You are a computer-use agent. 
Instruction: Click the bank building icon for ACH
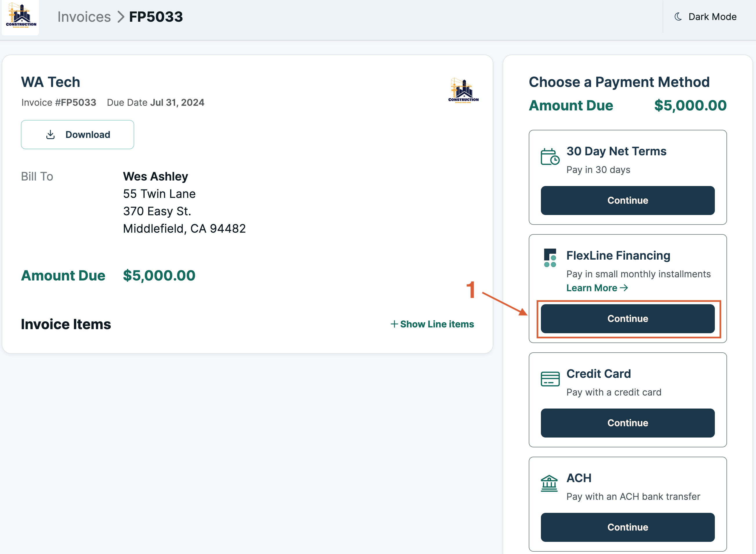pos(549,483)
